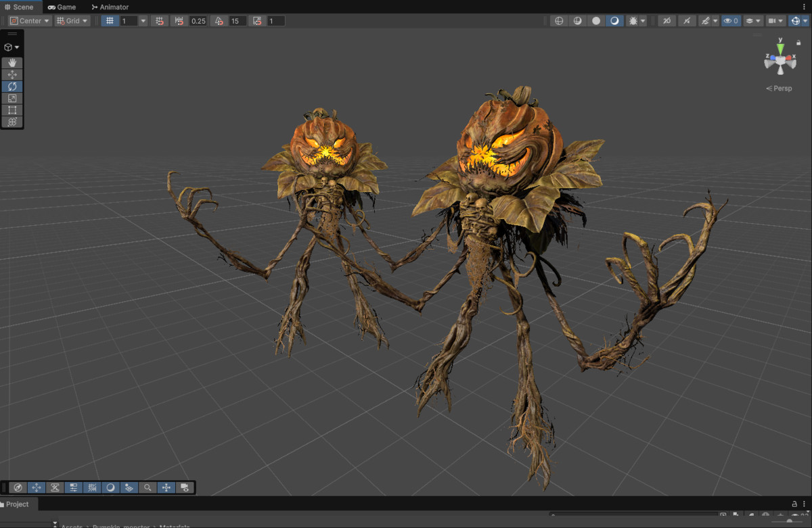Open Scene view three-dot options menu
Screen dimensions: 812x528
(805, 7)
